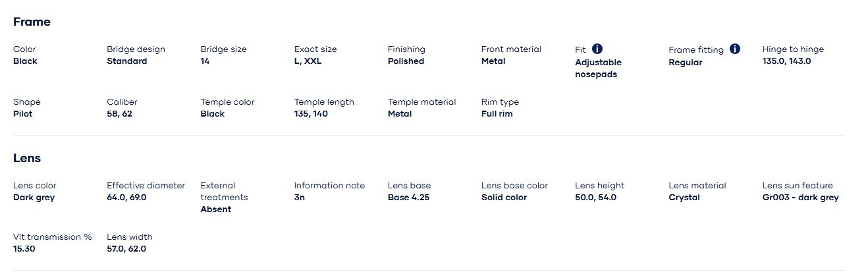Select the Regular frame fitting value

coord(686,63)
